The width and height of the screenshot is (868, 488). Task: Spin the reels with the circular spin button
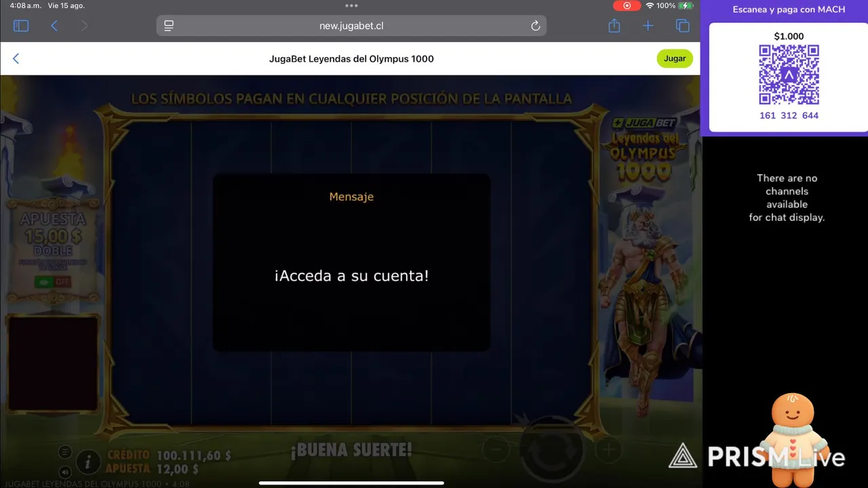tap(551, 450)
